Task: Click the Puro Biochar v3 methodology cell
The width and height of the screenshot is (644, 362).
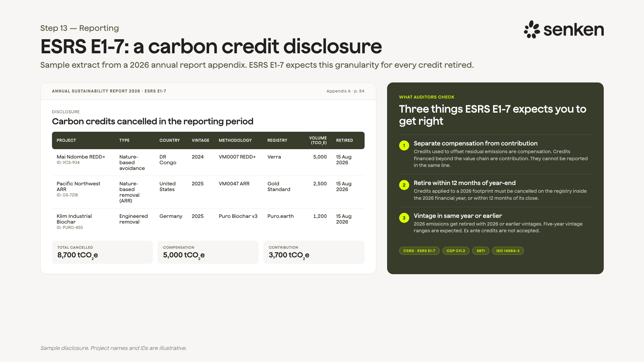Action: click(238, 216)
